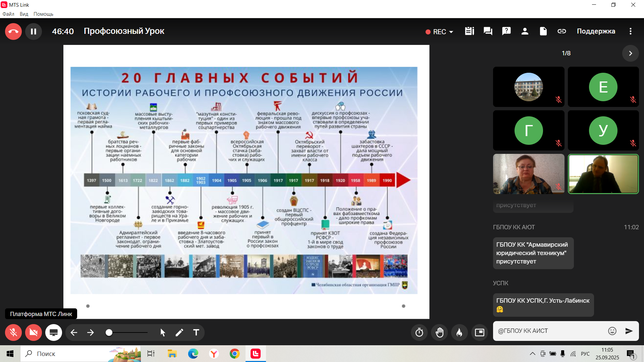The height and width of the screenshot is (362, 644).
Task: Open the chat panel icon
Action: tap(488, 31)
